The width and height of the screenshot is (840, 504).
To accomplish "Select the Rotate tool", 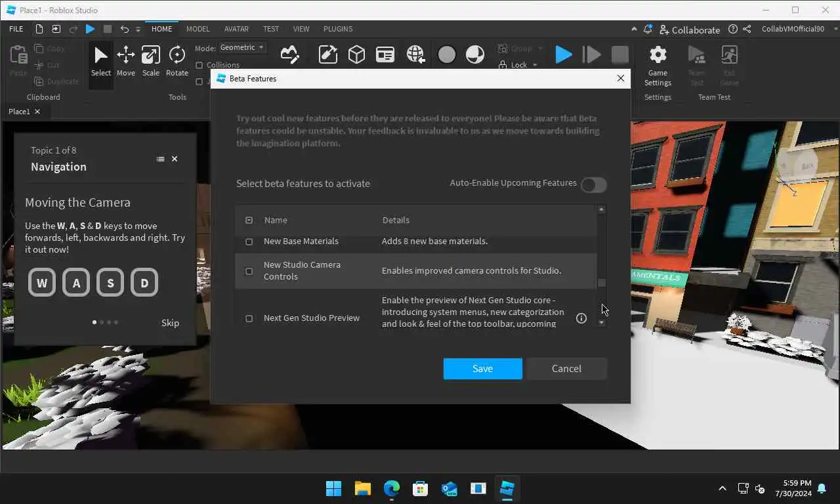I will pos(177,62).
